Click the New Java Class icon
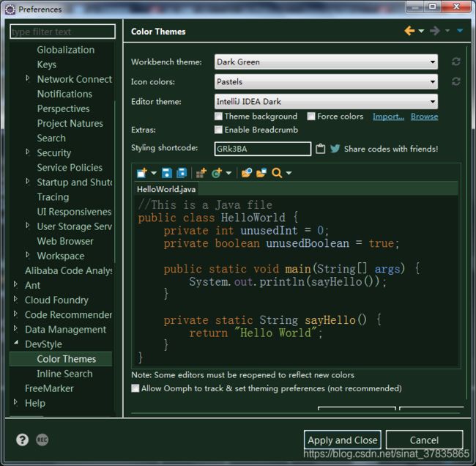Image resolution: width=476 pixels, height=466 pixels. tap(217, 173)
